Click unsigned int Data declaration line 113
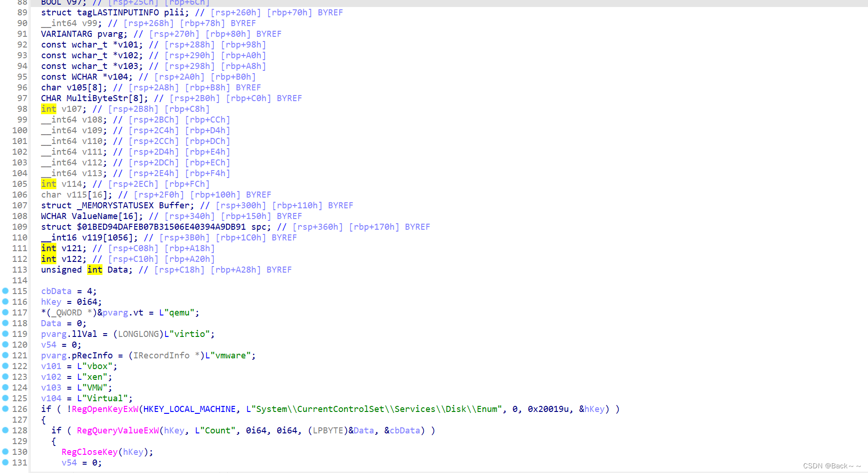Viewport: 868px width, 473px height. [87, 270]
